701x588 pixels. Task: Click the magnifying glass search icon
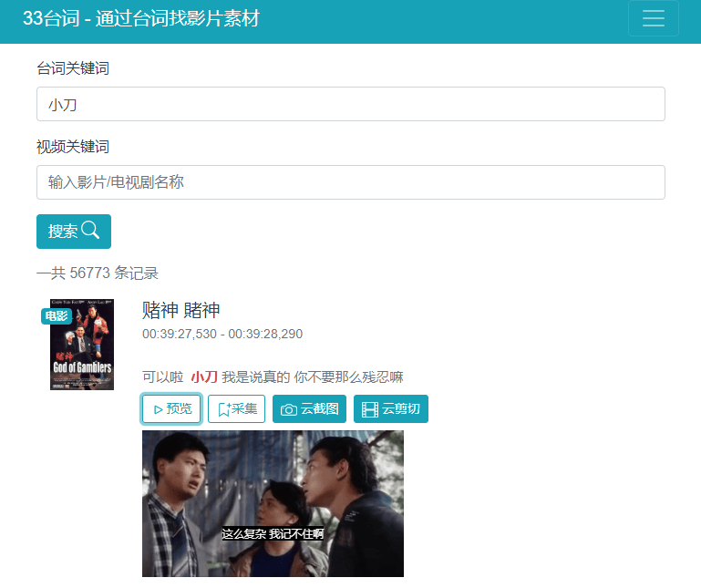[x=90, y=231]
